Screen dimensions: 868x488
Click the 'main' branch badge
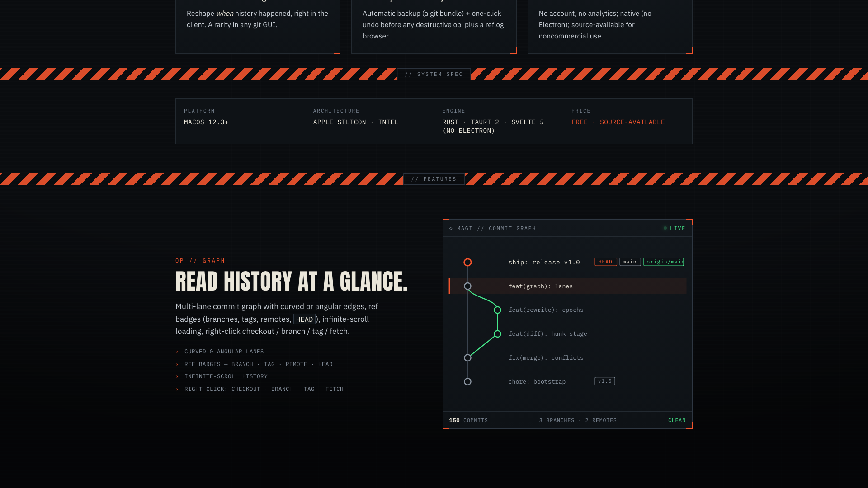[630, 262]
